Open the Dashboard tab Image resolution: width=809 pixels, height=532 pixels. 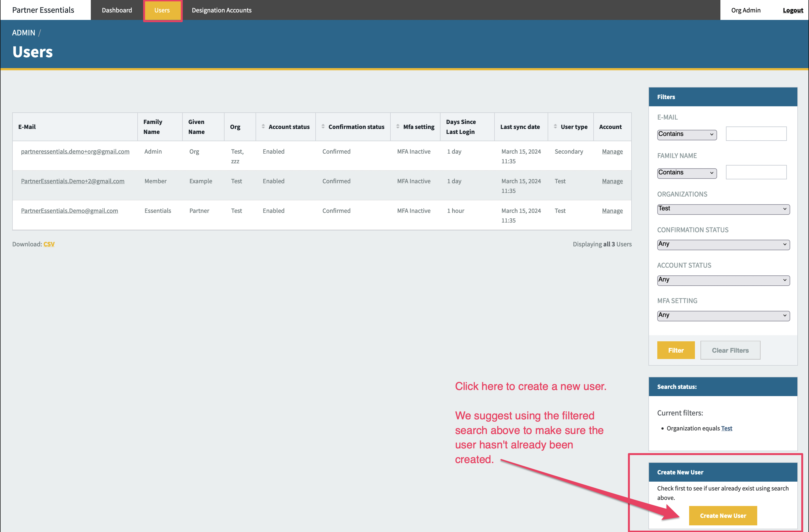pos(117,10)
